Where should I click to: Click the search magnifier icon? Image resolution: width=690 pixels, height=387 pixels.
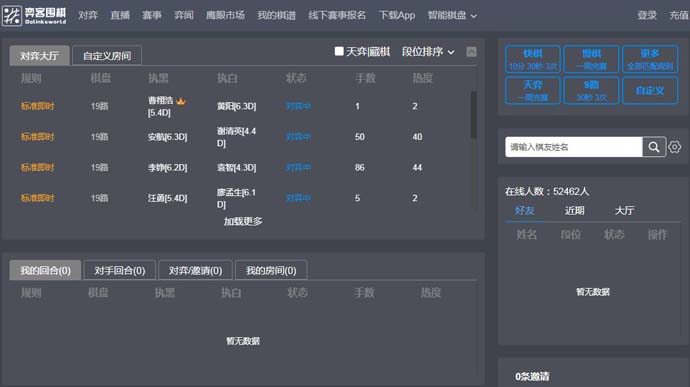(x=653, y=147)
